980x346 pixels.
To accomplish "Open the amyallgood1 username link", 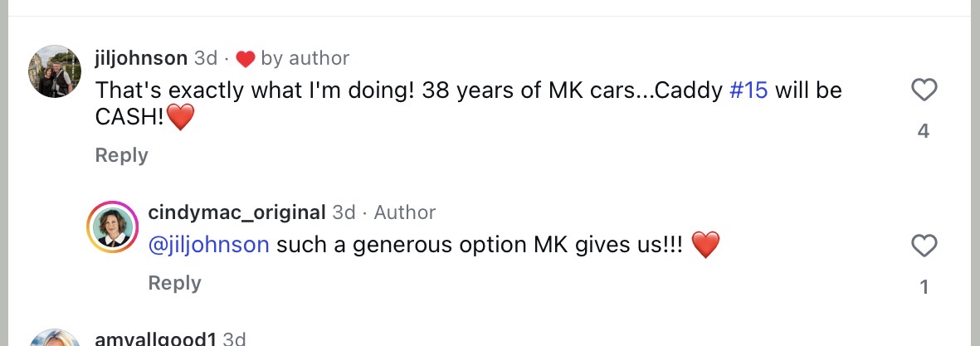I will 156,339.
